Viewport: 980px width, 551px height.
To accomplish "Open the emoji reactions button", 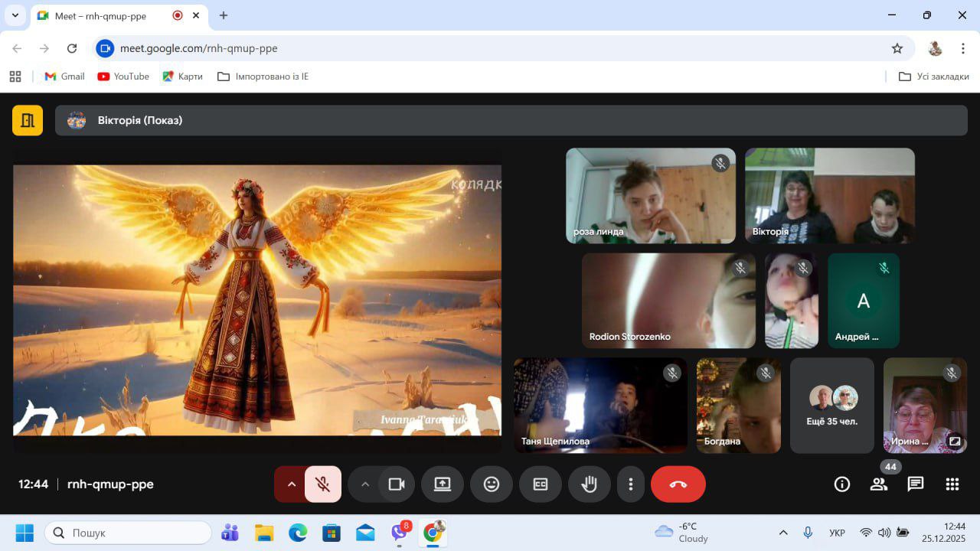I will click(491, 484).
